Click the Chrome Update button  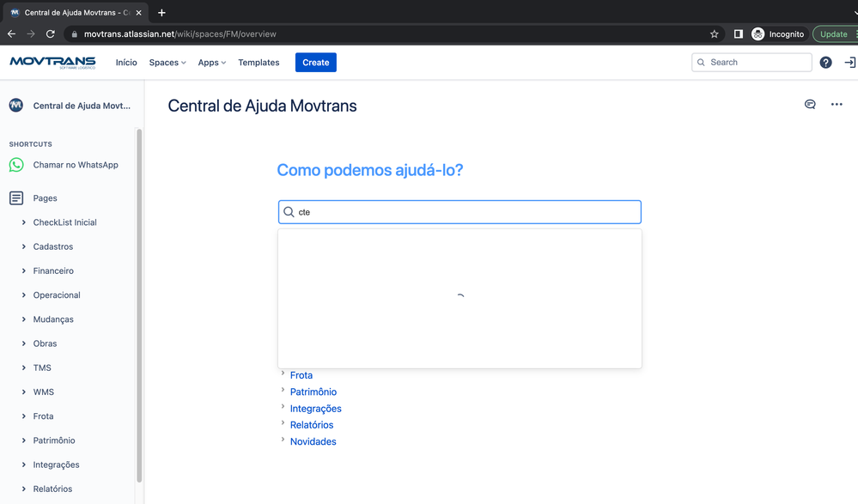[x=835, y=34]
